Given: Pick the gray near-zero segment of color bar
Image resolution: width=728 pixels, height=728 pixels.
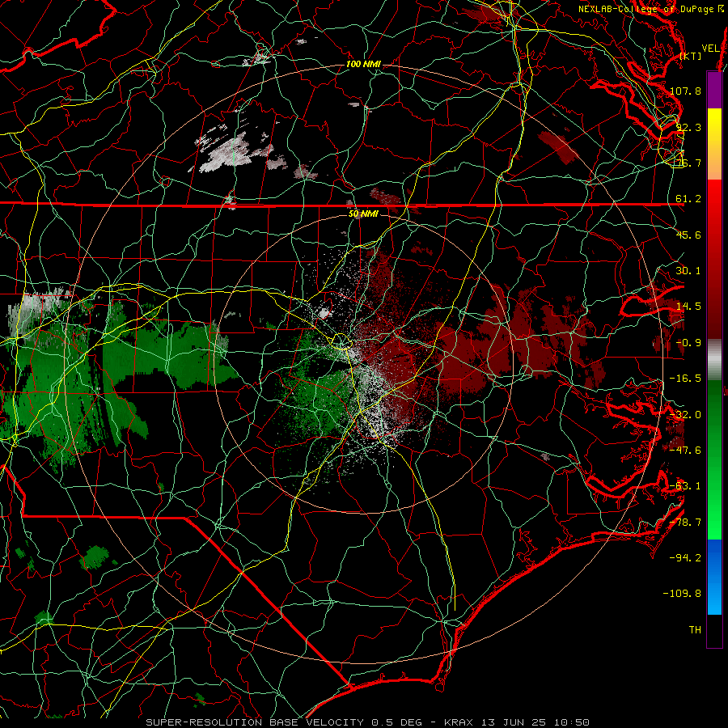Looking at the screenshot, I should click(714, 360).
